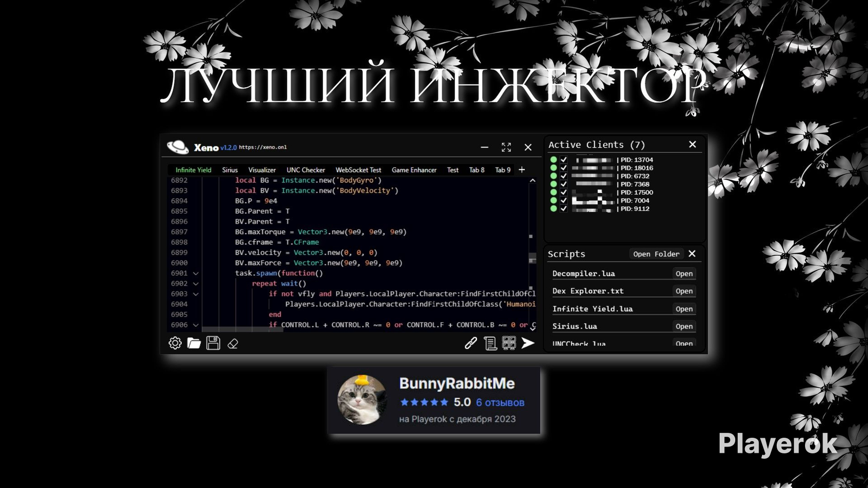Image resolution: width=868 pixels, height=488 pixels.
Task: Click Open Folder in Scripts panel
Action: coord(656,254)
